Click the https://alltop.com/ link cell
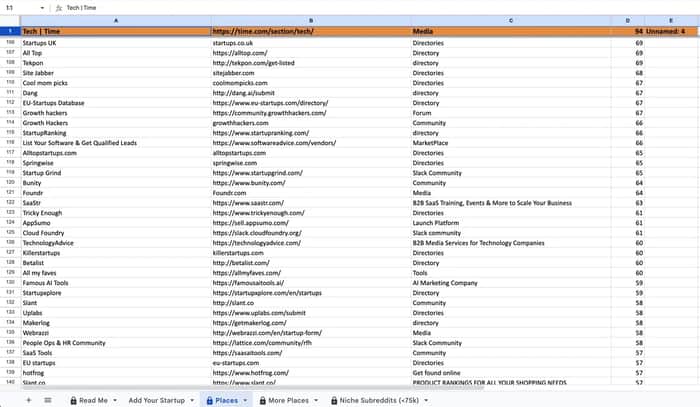This screenshot has width=700, height=407. point(311,53)
